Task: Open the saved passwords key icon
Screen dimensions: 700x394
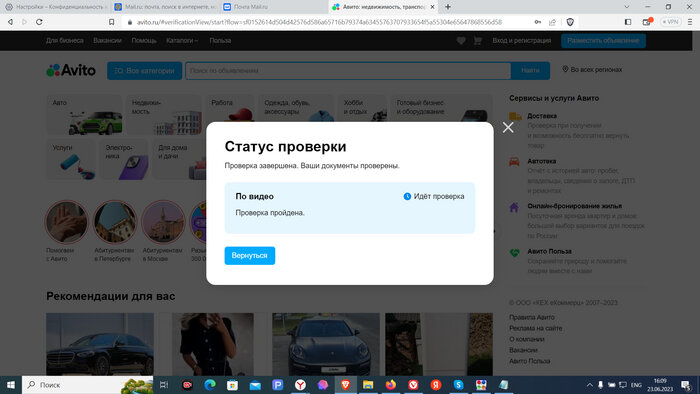Action: pyautogui.click(x=538, y=22)
